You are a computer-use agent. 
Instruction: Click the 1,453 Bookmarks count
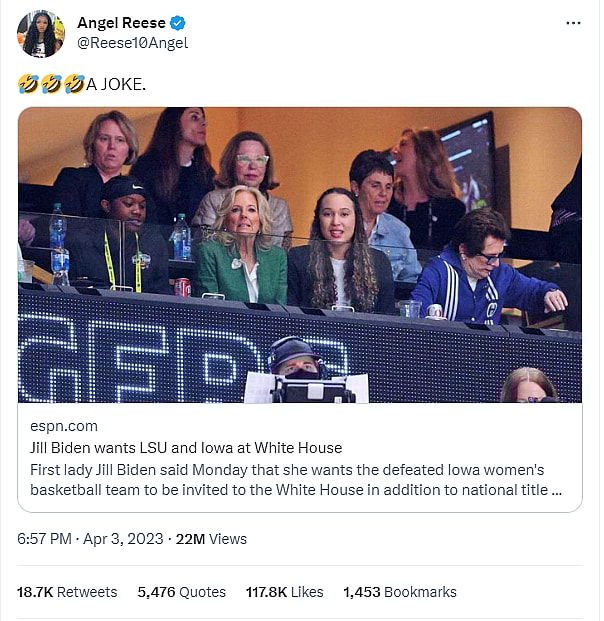tap(400, 592)
